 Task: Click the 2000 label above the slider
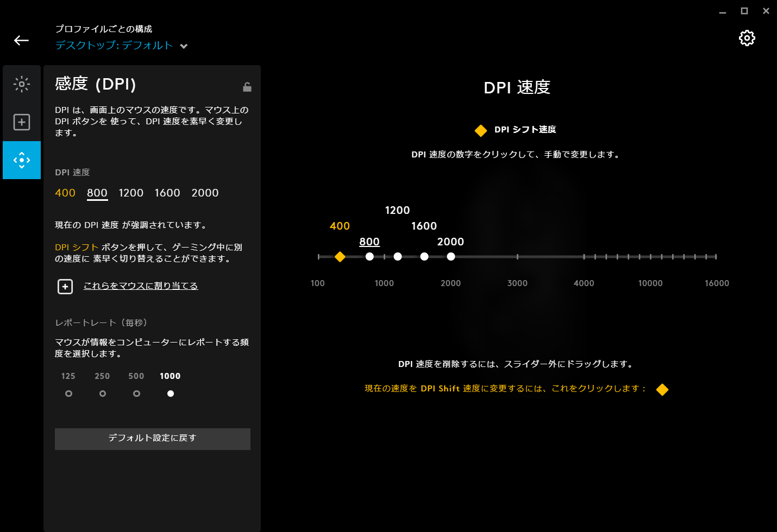pos(451,242)
